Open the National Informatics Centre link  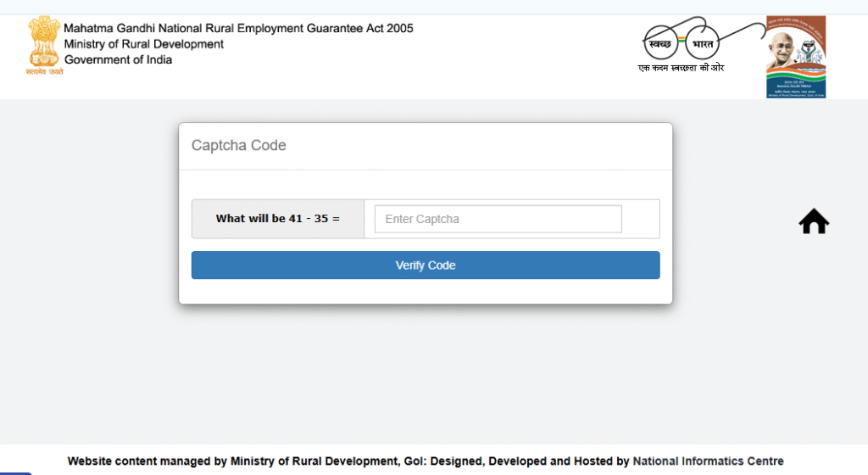point(708,461)
